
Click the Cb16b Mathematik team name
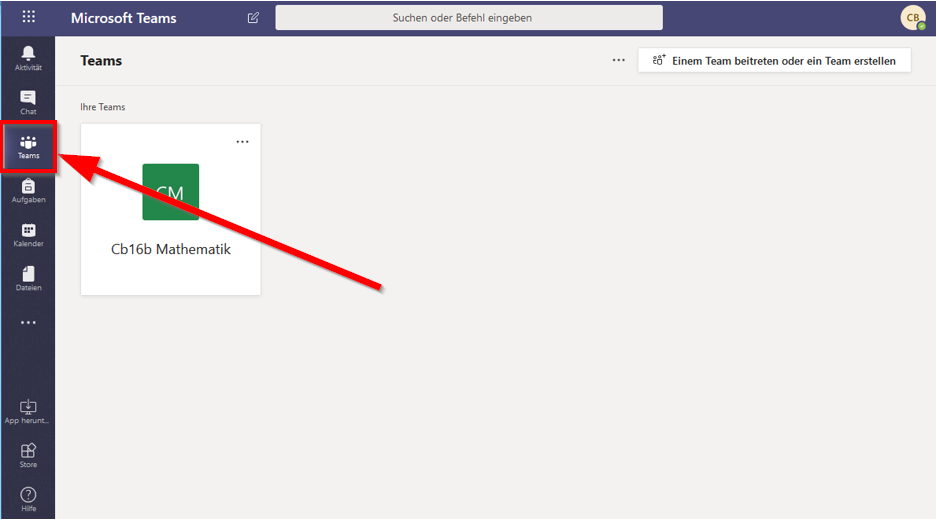pyautogui.click(x=171, y=249)
